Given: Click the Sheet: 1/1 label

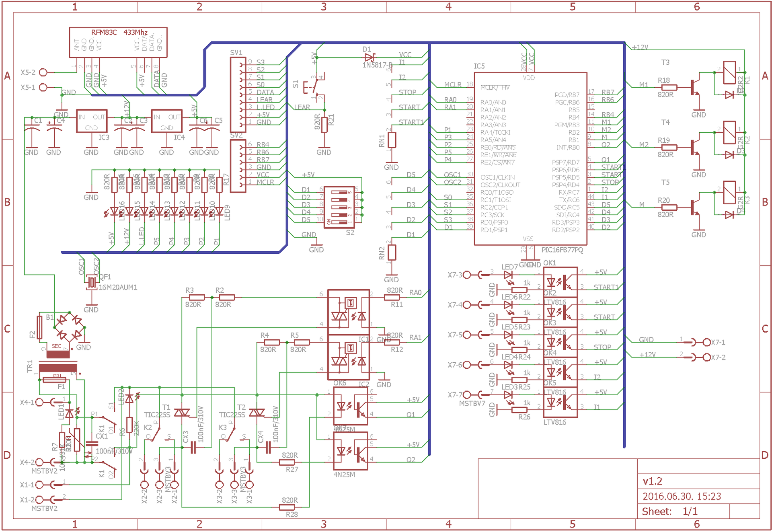Looking at the screenshot, I should pos(669,511).
